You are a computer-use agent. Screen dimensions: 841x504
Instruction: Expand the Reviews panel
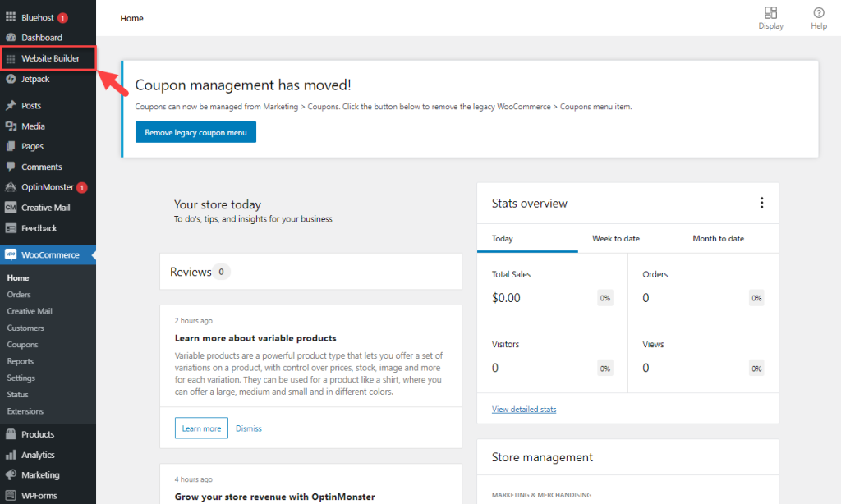(x=310, y=272)
